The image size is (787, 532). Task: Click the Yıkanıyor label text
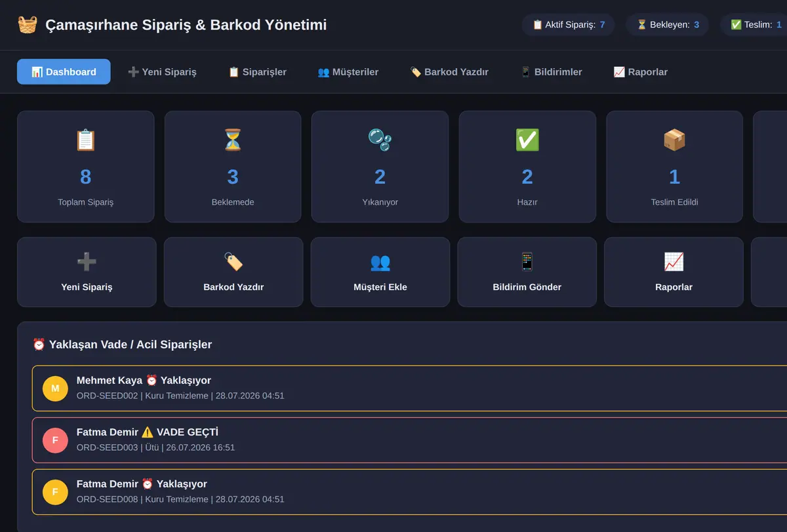[x=380, y=202]
